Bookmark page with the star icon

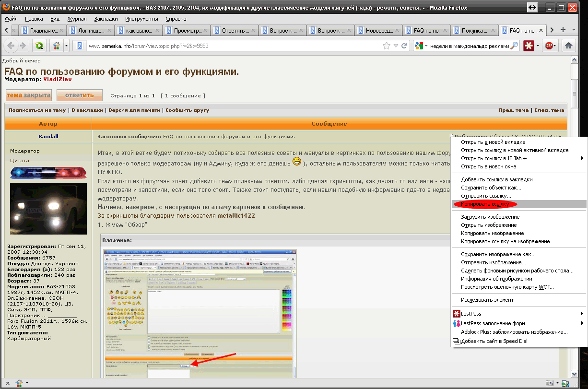(x=387, y=46)
